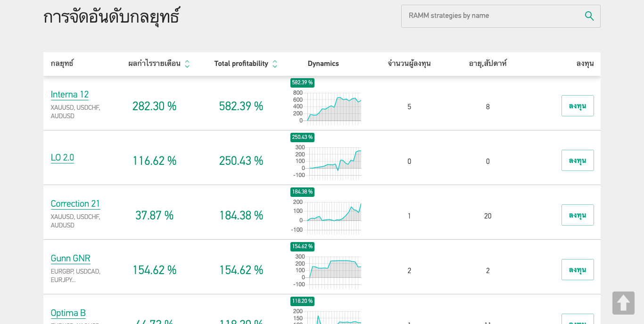The image size is (644, 324).
Task: View the Interna 12 dynamics chart
Action: pyautogui.click(x=327, y=107)
